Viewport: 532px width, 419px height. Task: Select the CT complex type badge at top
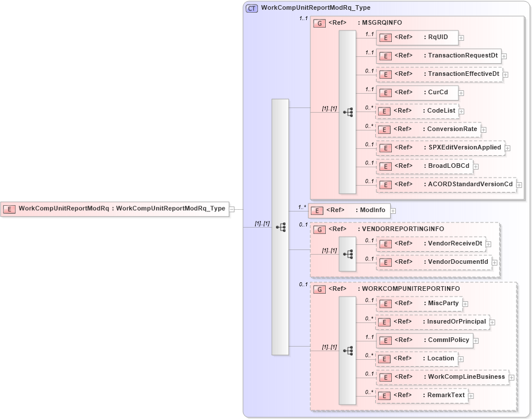(250, 8)
